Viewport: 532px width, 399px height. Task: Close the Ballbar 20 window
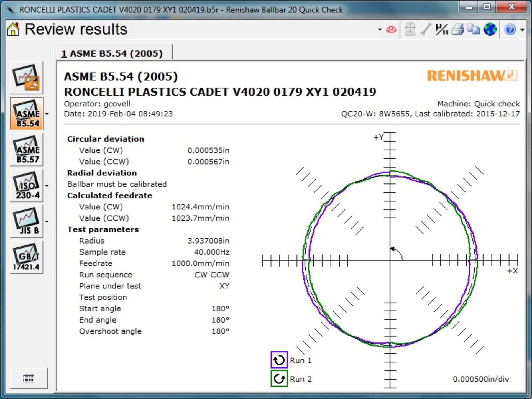[511, 7]
